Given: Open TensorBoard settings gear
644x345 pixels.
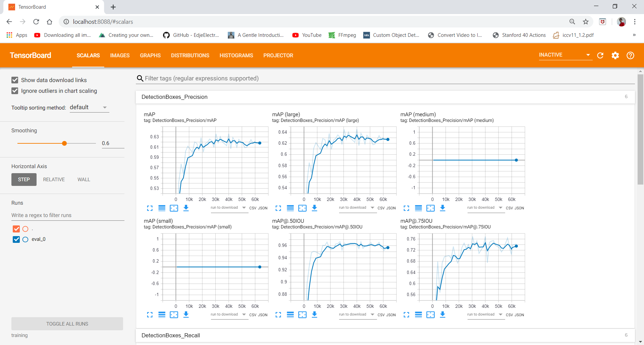Looking at the screenshot, I should click(615, 56).
